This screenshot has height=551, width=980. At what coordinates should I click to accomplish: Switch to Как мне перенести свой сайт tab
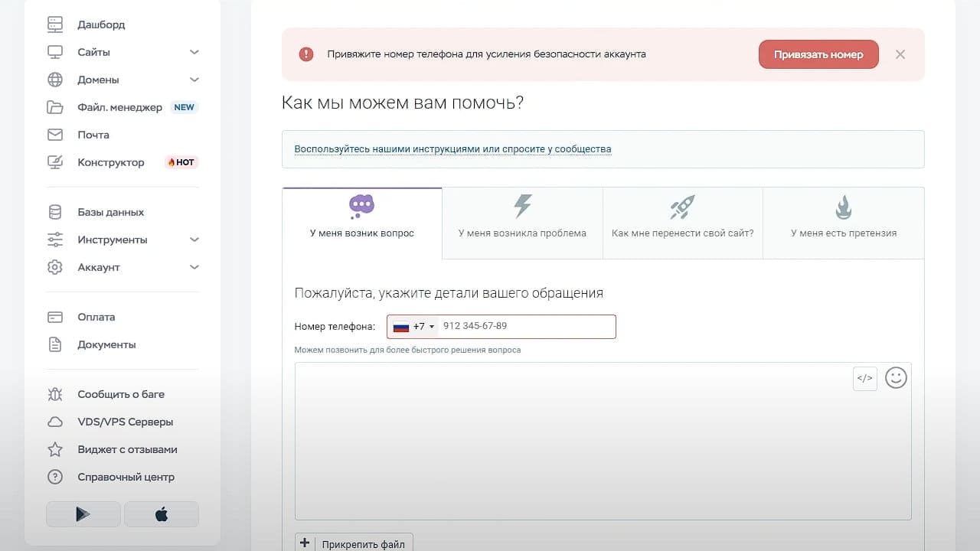click(682, 223)
